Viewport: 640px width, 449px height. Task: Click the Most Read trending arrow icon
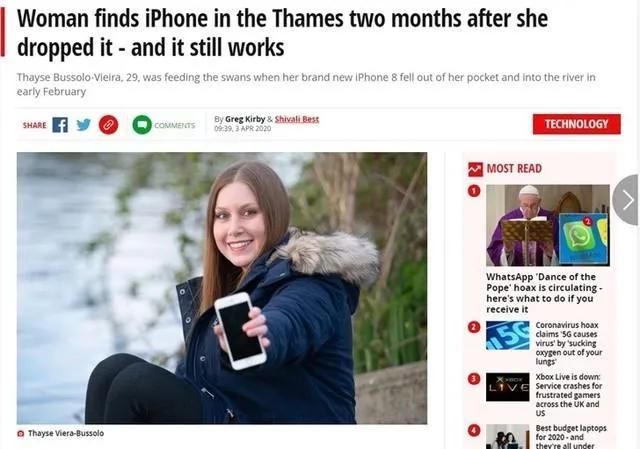click(x=475, y=169)
